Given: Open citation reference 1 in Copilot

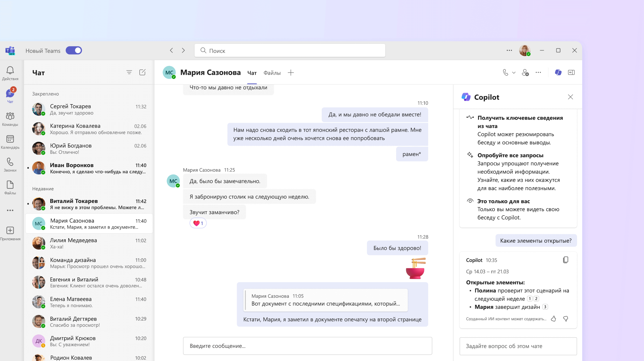Looking at the screenshot, I should click(530, 299).
